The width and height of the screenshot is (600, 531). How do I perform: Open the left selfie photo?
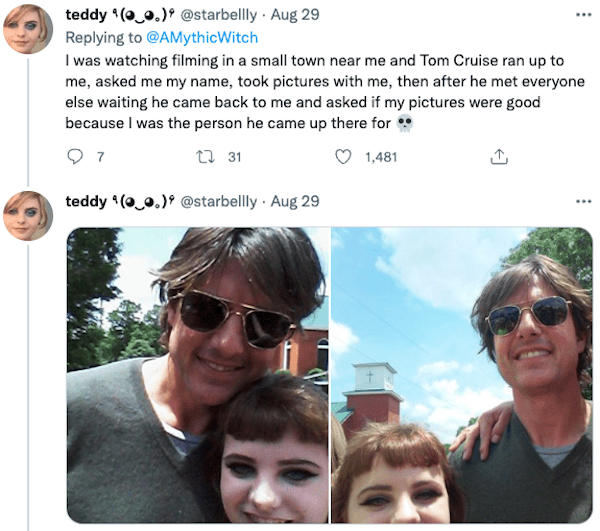tap(197, 375)
